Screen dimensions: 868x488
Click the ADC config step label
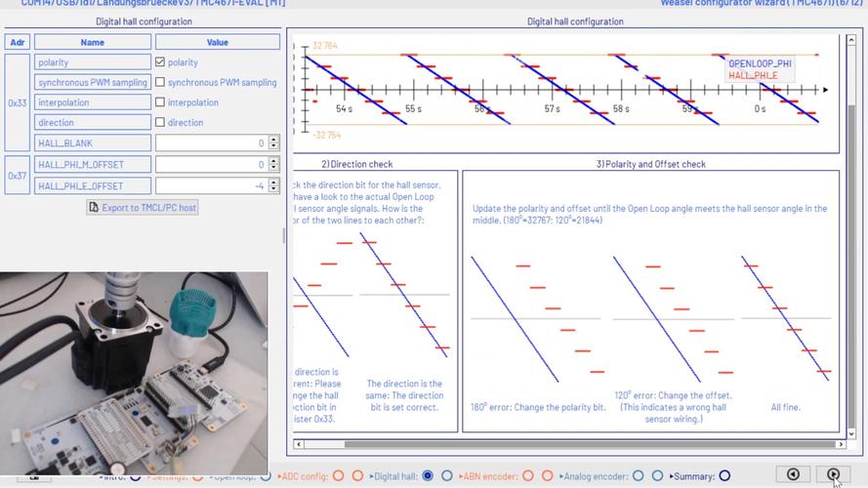(x=305, y=476)
